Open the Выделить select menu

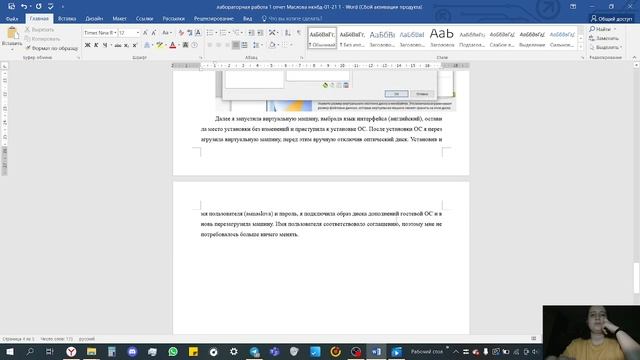pos(606,47)
